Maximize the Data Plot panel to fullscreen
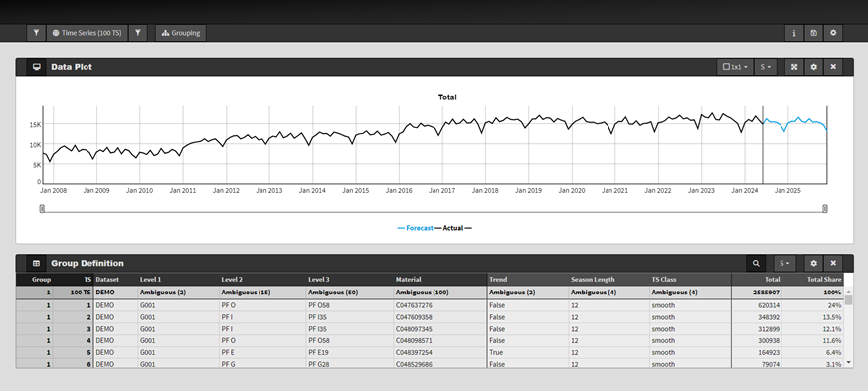This screenshot has width=868, height=391. 794,67
